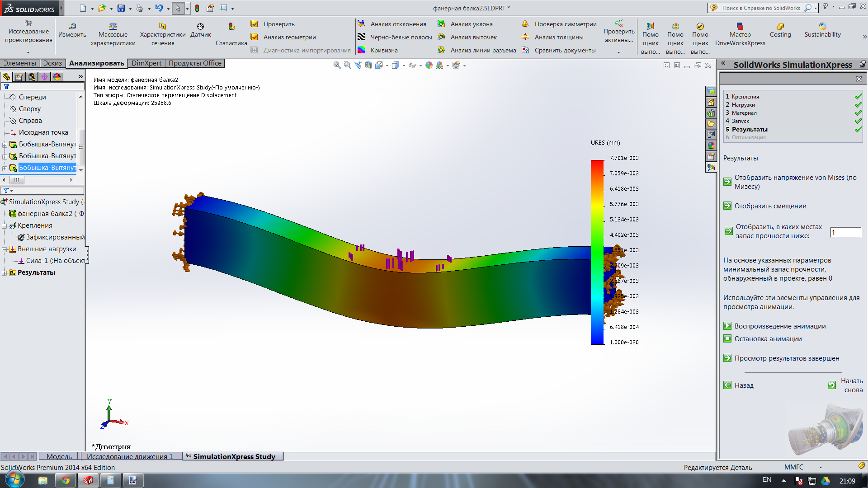Viewport: 868px width, 488px height.
Task: Expand the Результаты tree node
Action: tap(5, 273)
